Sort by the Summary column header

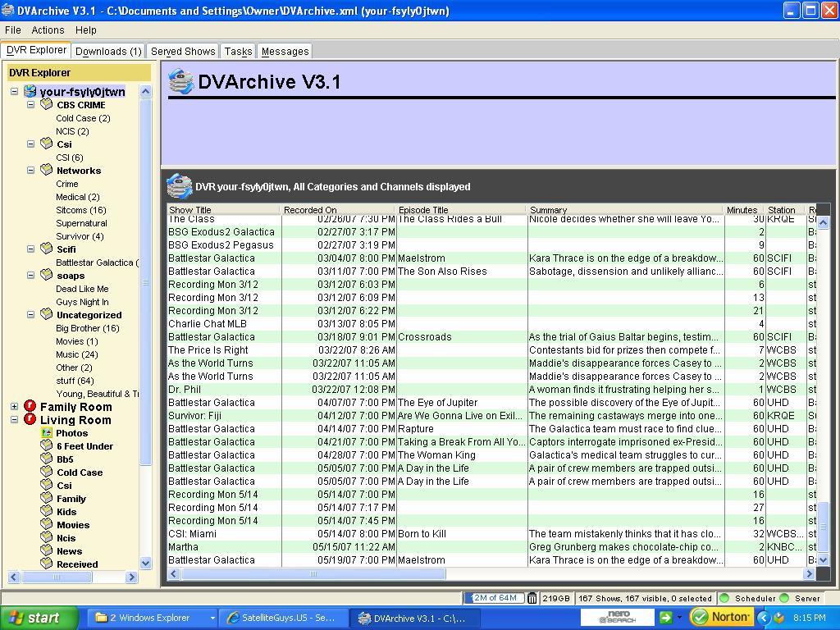(624, 209)
